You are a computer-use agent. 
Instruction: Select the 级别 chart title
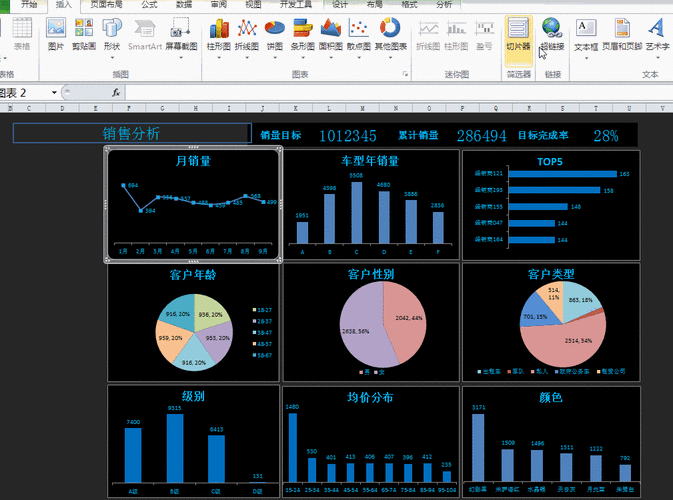click(193, 396)
